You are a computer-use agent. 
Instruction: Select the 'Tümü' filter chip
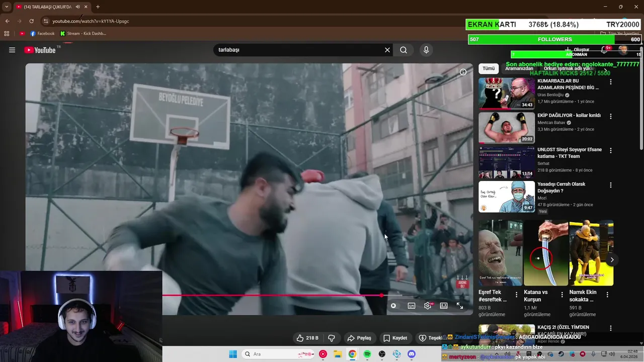[x=489, y=68]
